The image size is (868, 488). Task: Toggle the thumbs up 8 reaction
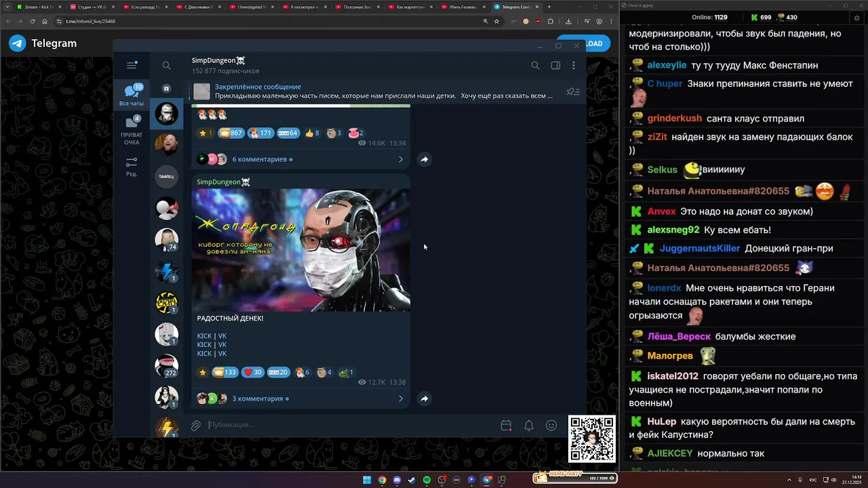click(312, 134)
